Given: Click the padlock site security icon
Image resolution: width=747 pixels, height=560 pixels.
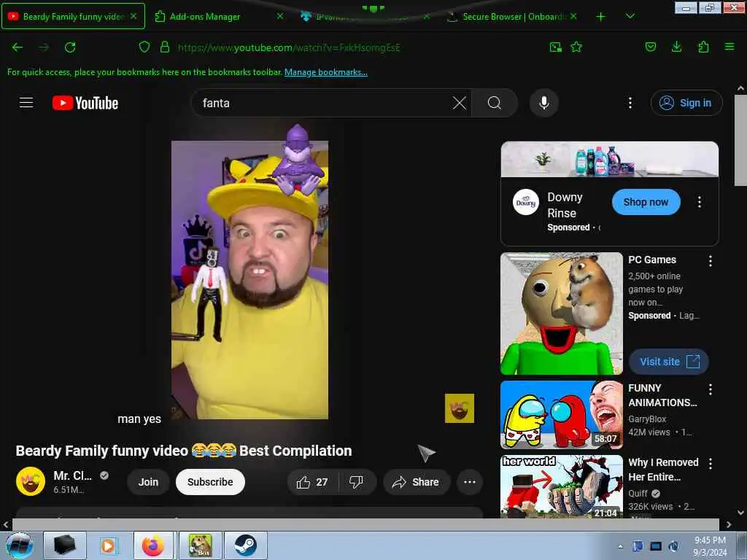Looking at the screenshot, I should coord(165,47).
